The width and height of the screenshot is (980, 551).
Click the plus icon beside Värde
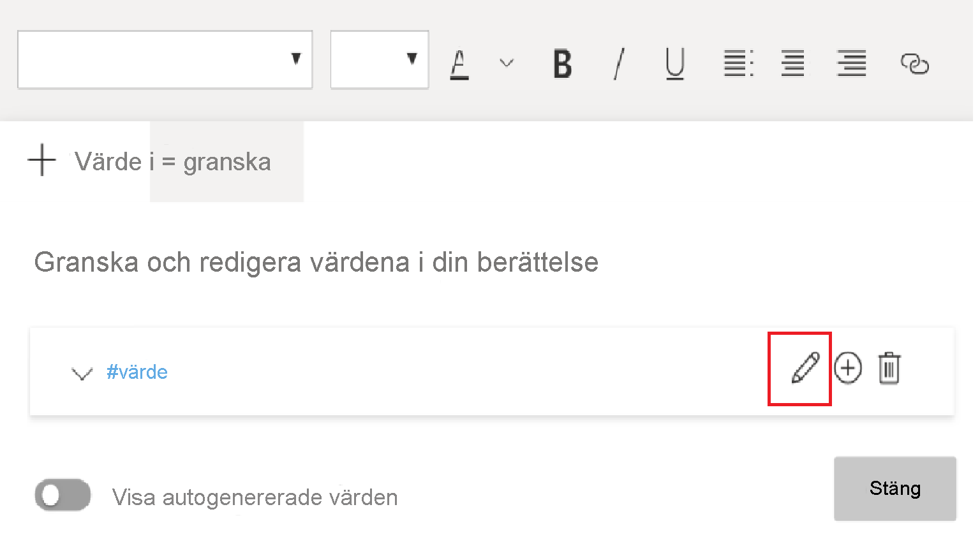click(42, 159)
